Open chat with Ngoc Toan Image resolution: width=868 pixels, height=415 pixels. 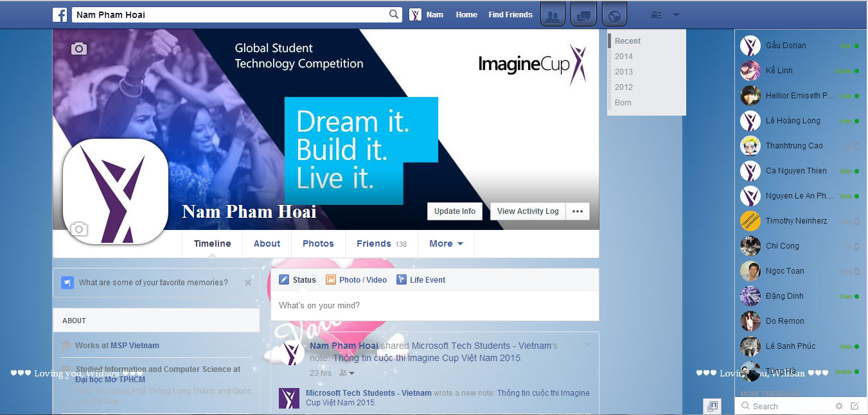[800, 271]
